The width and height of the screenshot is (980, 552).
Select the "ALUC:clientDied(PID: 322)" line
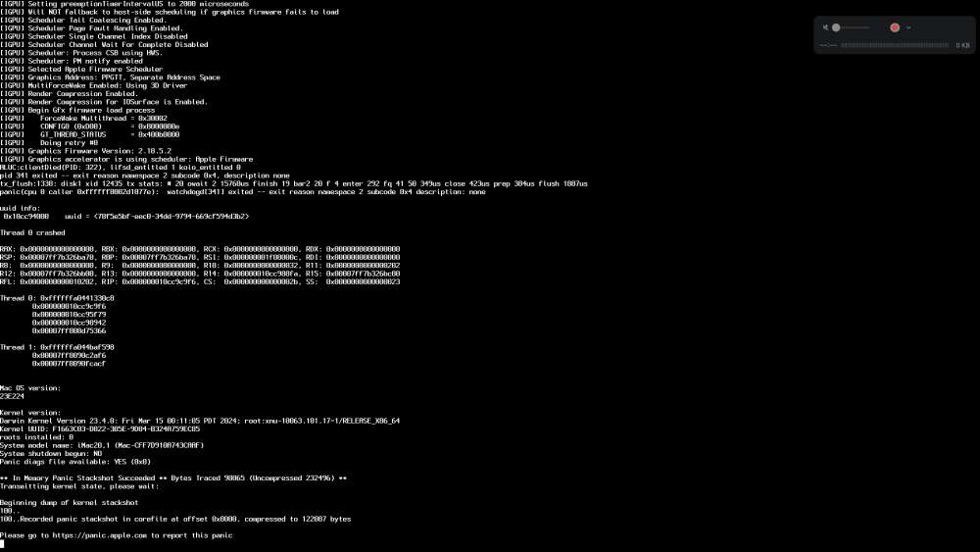tap(120, 168)
